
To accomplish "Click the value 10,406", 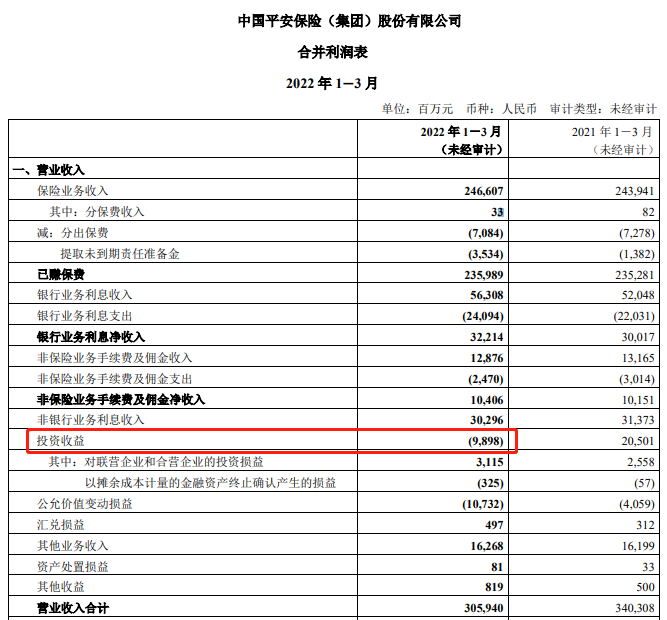I will click(x=487, y=400).
